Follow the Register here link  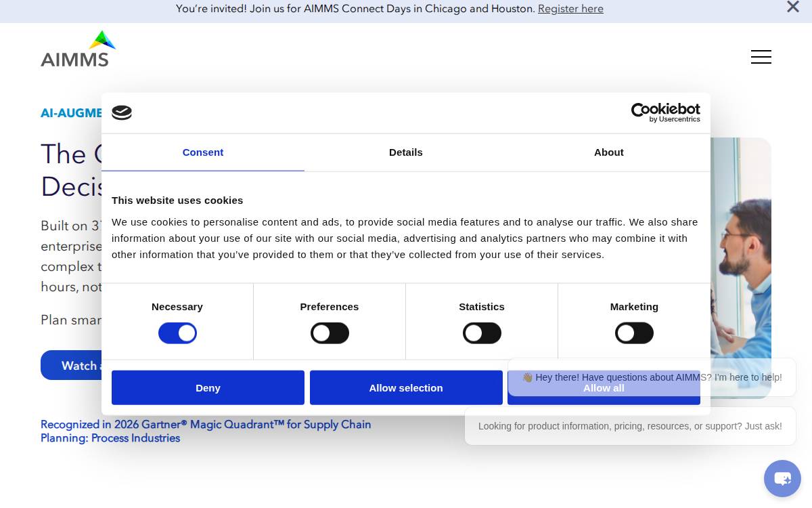coord(570,9)
